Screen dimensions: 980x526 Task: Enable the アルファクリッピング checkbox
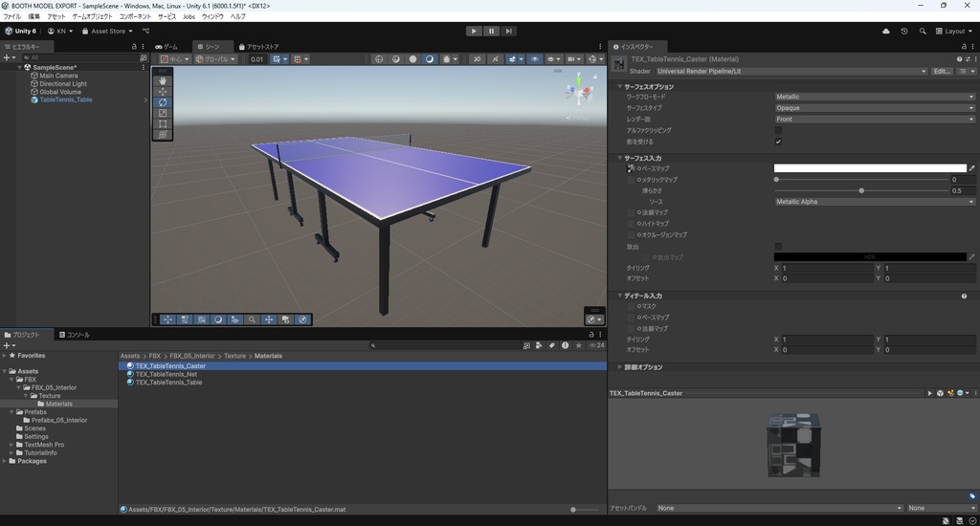tap(778, 131)
